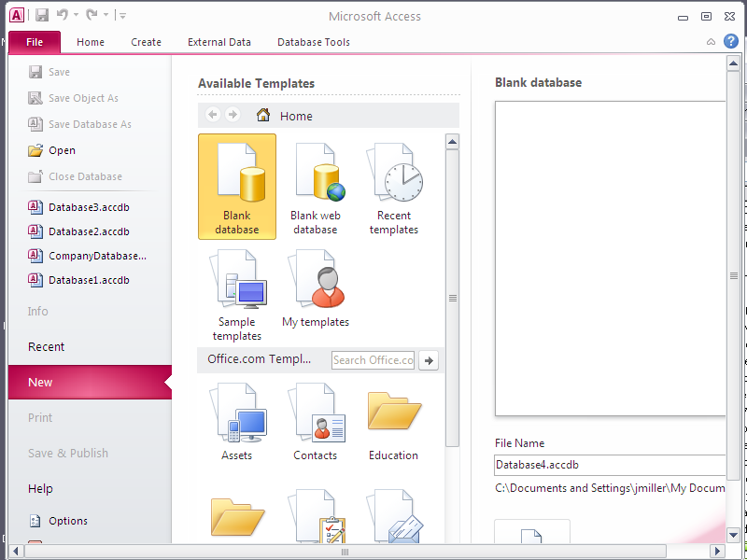Viewport: 747px width, 560px height.
Task: Click the File Name input field
Action: [609, 465]
